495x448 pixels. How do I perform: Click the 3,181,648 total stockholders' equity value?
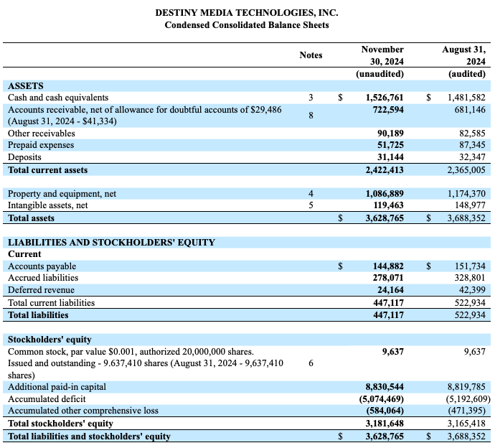point(385,424)
